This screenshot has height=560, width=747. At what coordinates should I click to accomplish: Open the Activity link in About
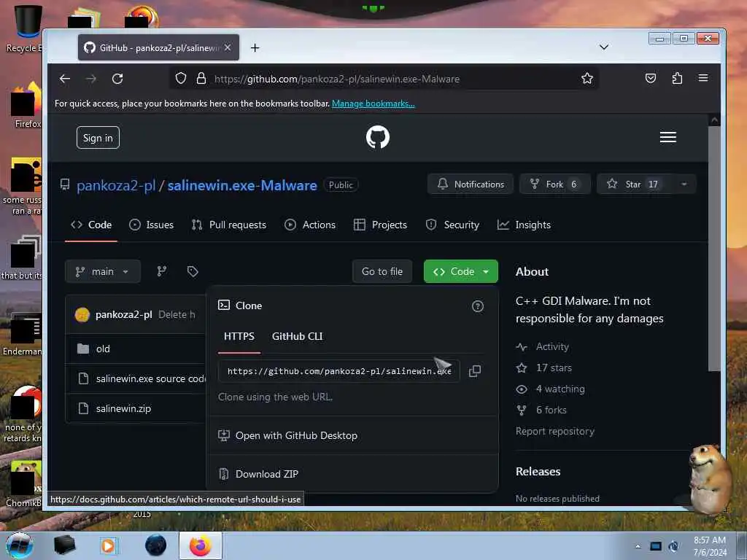pos(543,346)
